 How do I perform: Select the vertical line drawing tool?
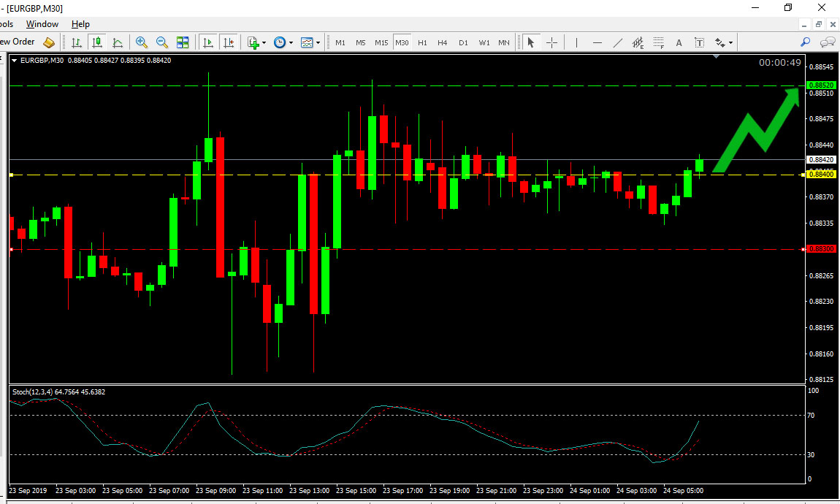(576, 42)
